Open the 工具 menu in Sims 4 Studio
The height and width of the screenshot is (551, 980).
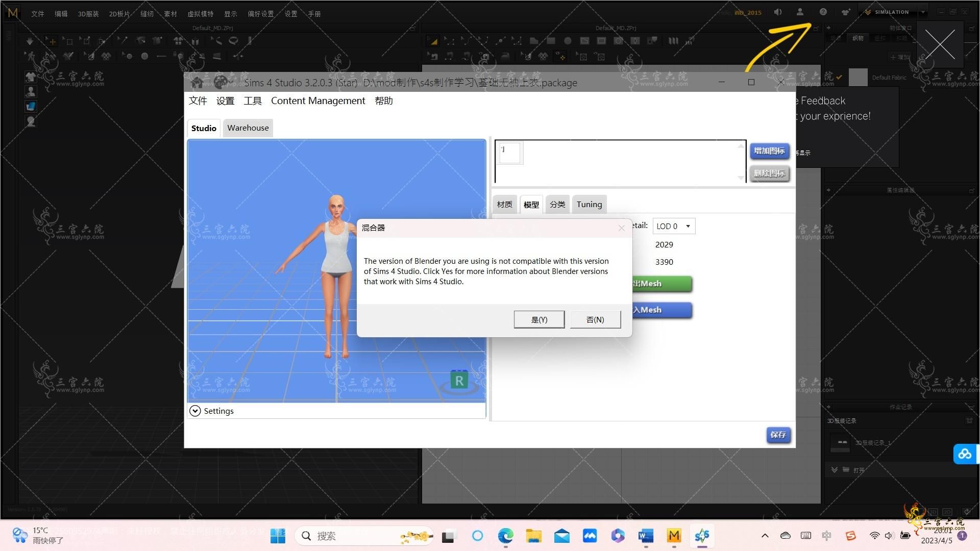click(253, 101)
